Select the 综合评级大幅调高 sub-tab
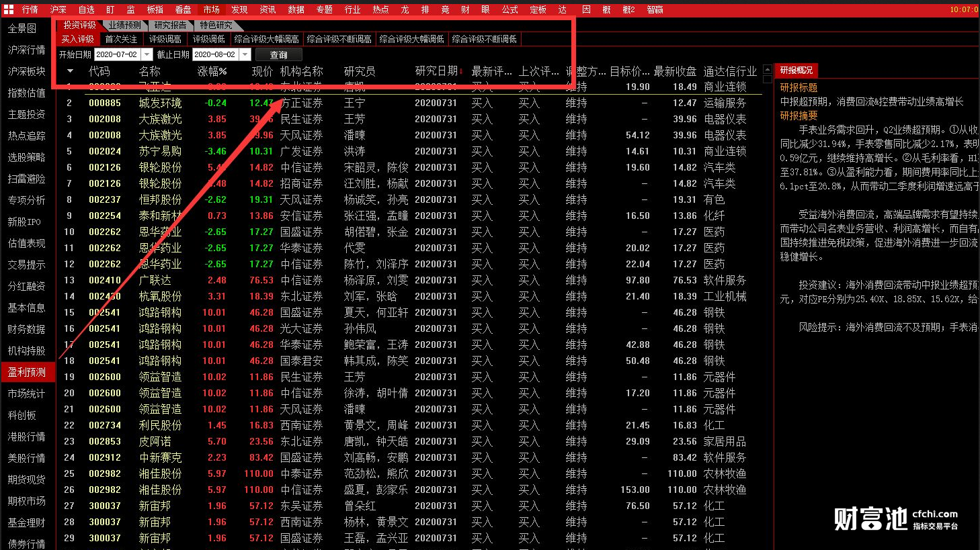980x550 pixels. click(x=267, y=40)
